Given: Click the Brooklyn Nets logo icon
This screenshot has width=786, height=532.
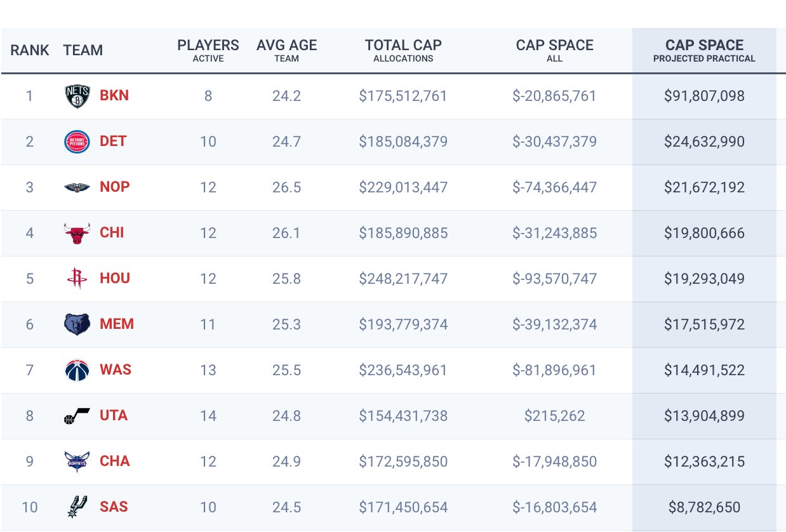Looking at the screenshot, I should (x=77, y=96).
